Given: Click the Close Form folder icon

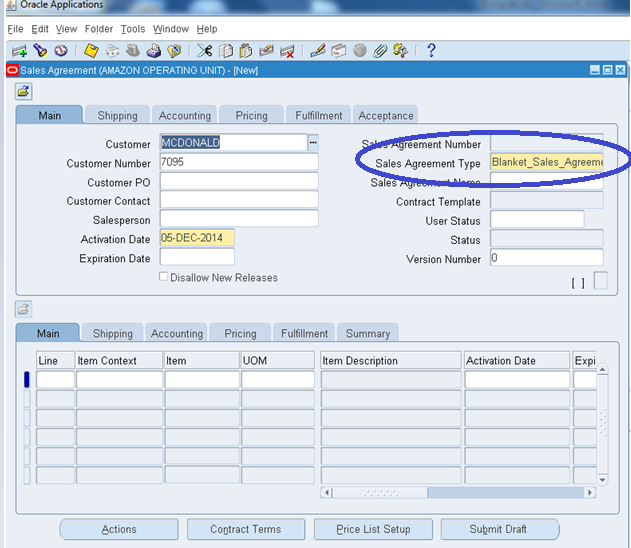Looking at the screenshot, I should (174, 51).
